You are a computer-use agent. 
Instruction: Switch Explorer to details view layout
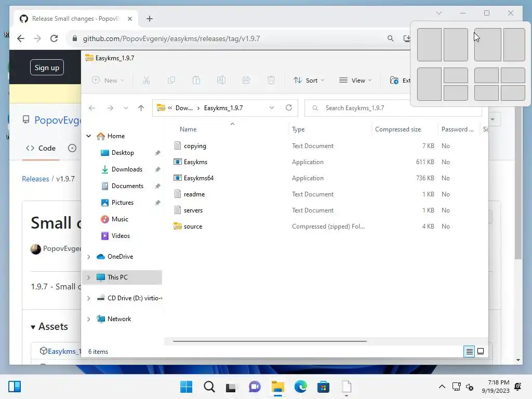click(469, 352)
